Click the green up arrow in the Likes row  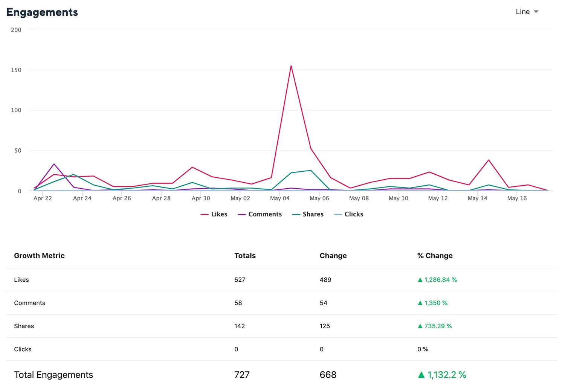tap(420, 280)
